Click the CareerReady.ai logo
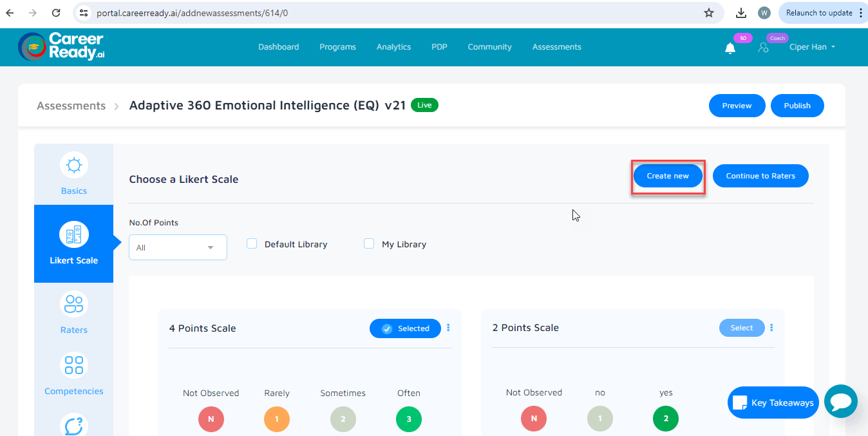Screen dimensions: 868x436 tap(61, 46)
